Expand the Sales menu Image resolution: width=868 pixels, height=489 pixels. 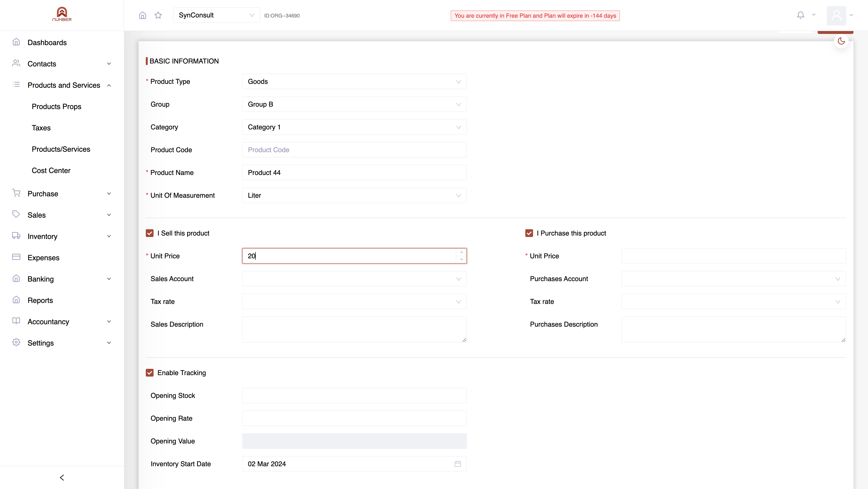click(62, 215)
